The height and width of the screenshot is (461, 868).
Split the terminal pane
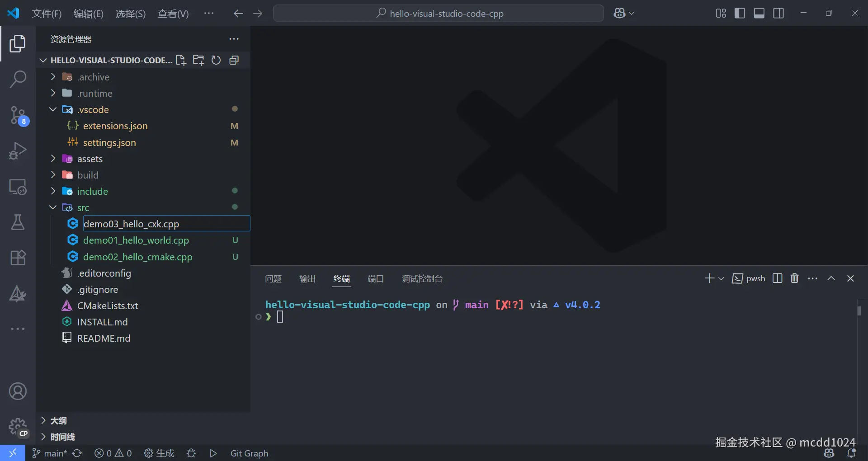[x=778, y=278]
